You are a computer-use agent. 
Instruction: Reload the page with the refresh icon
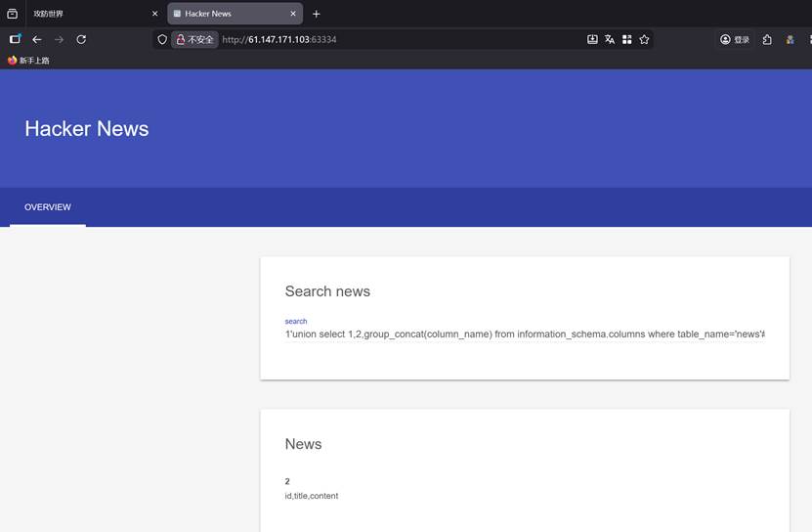tap(81, 39)
